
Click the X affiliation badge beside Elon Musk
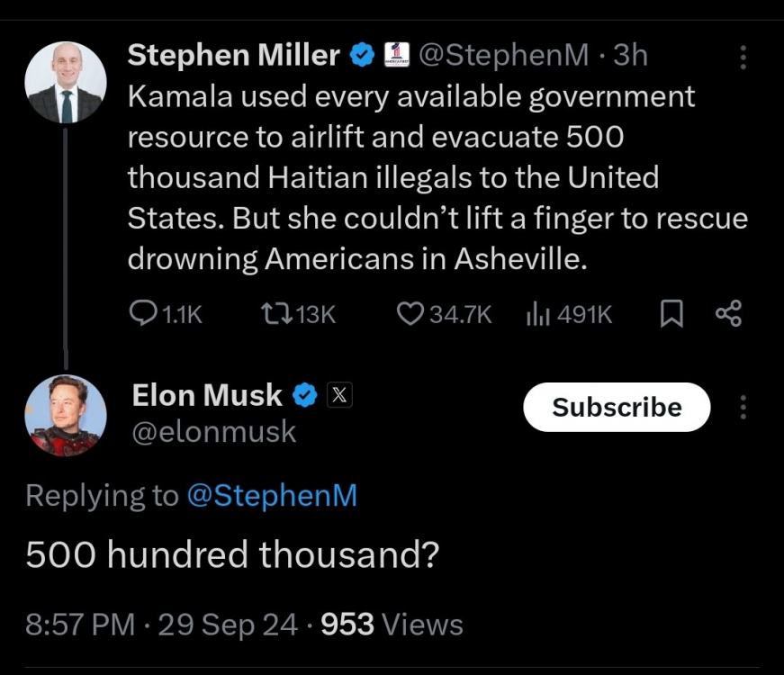coord(338,394)
